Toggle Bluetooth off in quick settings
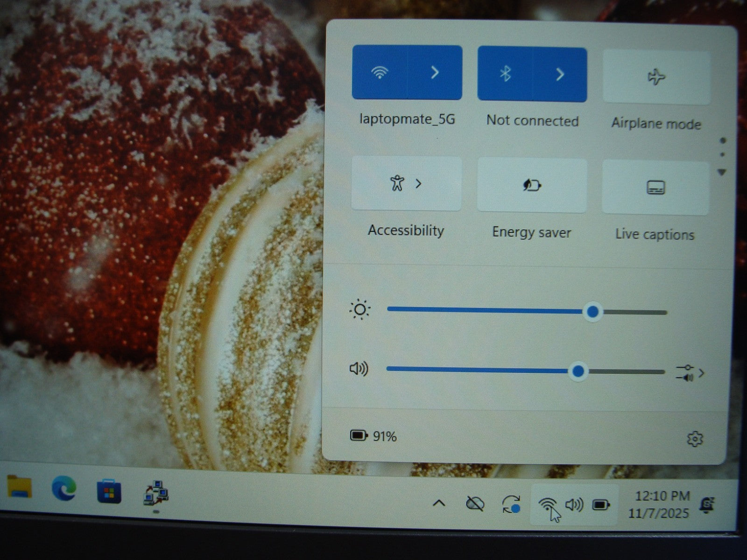 (x=505, y=74)
